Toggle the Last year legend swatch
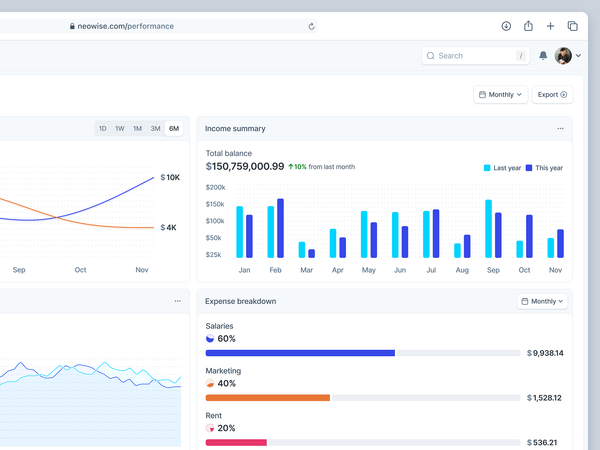 487,168
